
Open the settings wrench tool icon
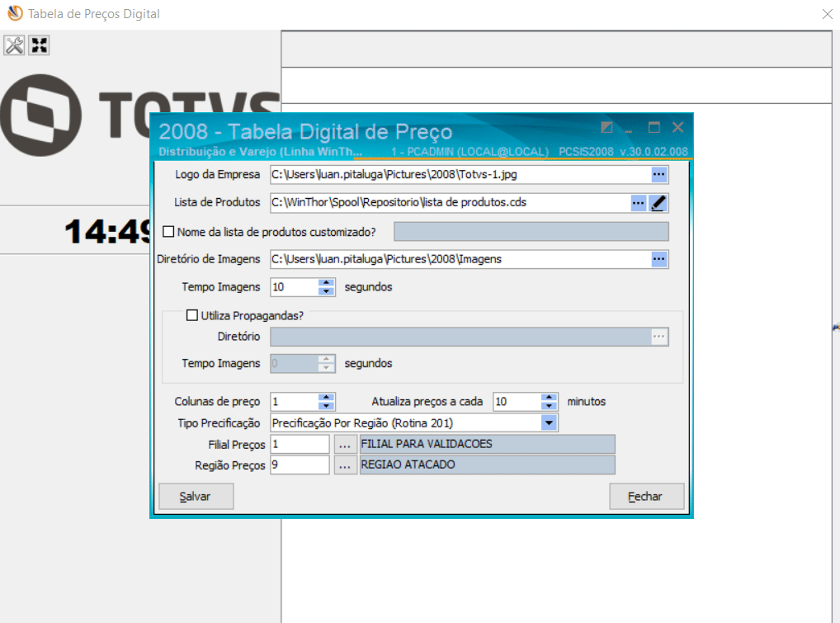coord(15,45)
